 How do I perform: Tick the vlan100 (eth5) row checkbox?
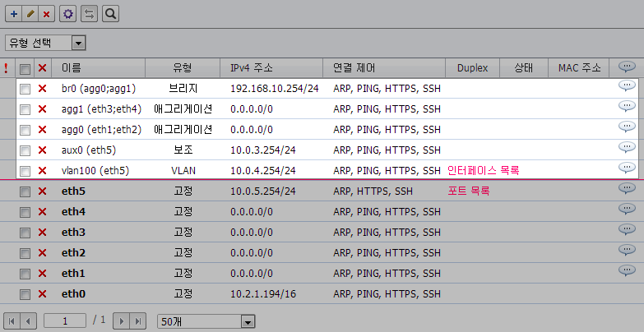(25, 170)
